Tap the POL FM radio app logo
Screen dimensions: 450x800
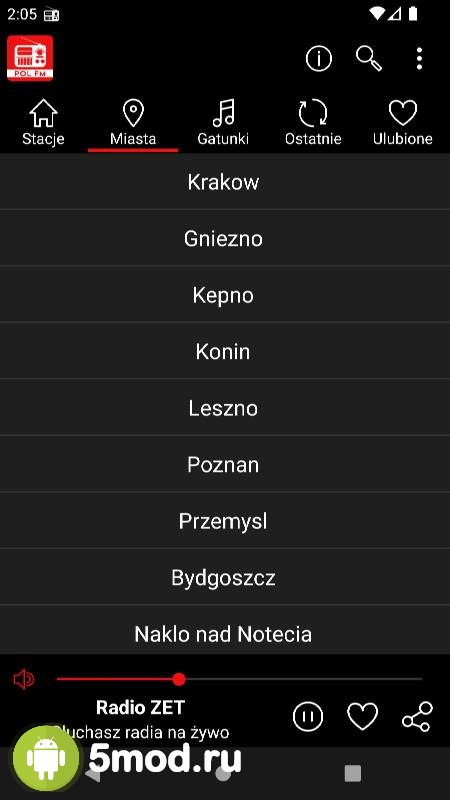tap(30, 58)
